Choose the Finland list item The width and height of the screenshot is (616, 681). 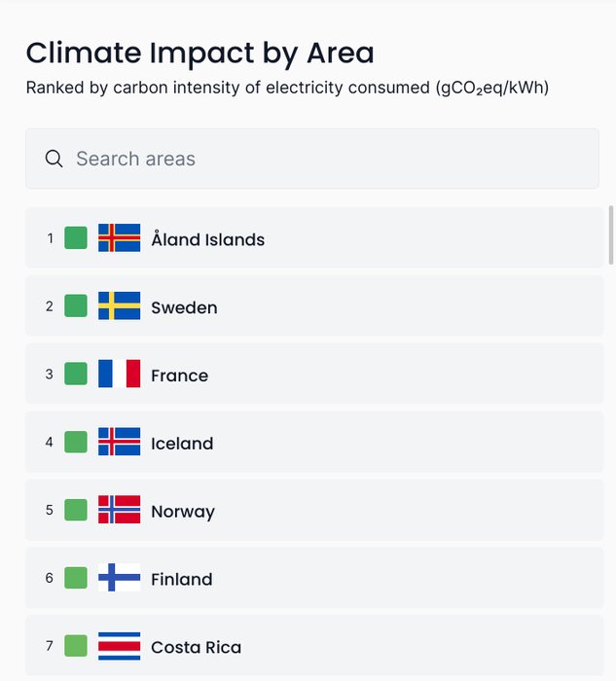(x=314, y=578)
